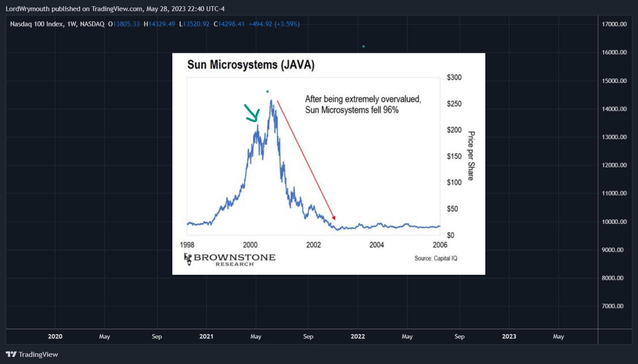Viewport: 638px width, 364px height.
Task: Click the 10000.00 price axis label
Action: click(614, 222)
